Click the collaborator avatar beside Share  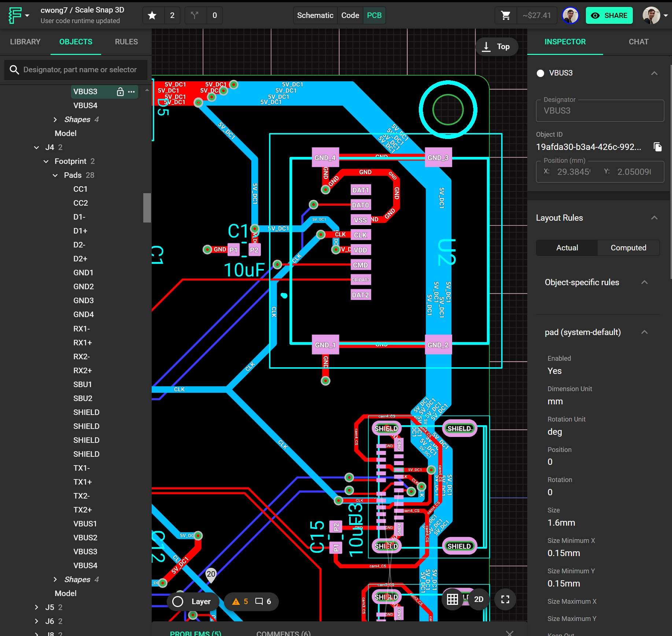click(570, 15)
